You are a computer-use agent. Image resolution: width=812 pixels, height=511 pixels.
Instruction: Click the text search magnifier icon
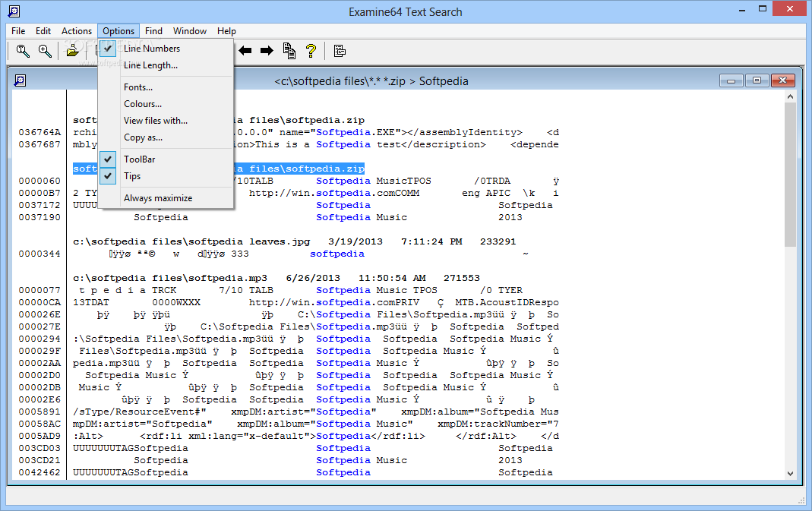pyautogui.click(x=22, y=51)
